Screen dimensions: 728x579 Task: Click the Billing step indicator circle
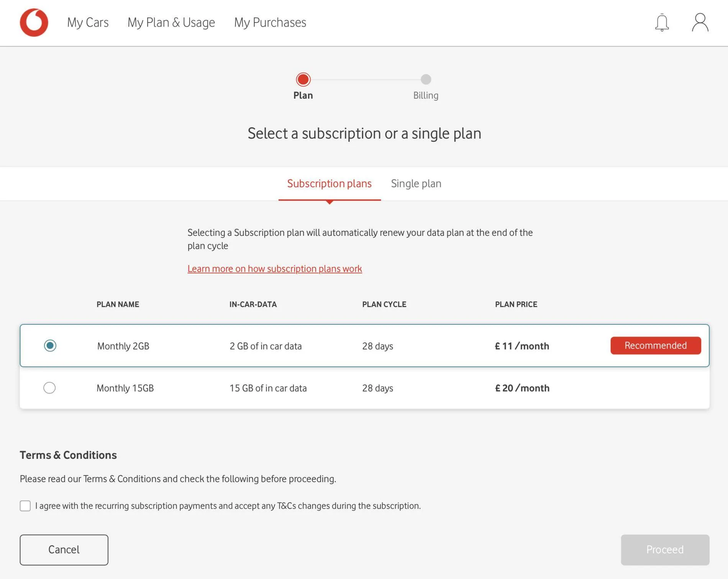coord(426,79)
